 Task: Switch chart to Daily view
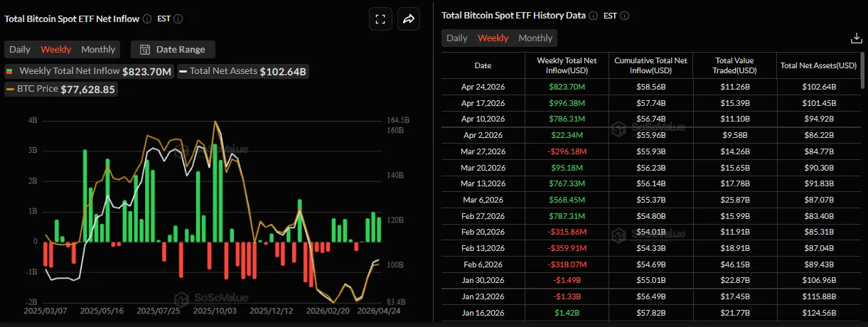(20, 50)
